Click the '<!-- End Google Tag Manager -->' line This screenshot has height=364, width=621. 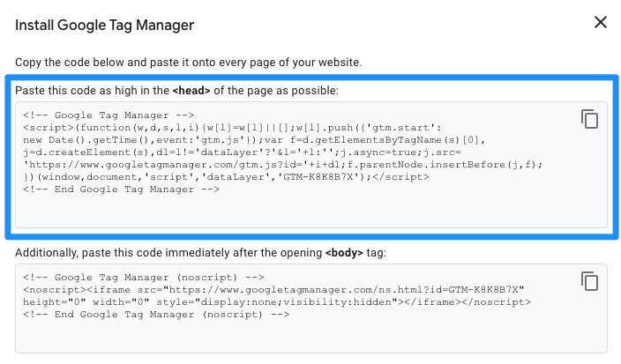pos(121,189)
